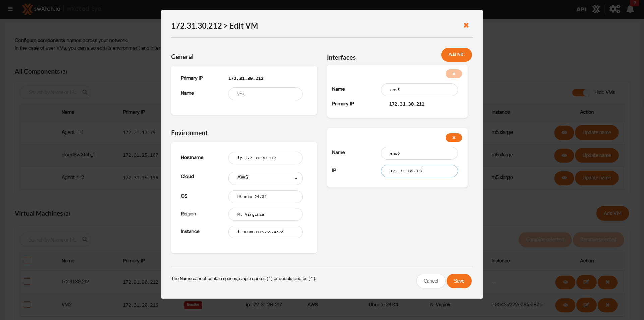Viewport: 644px width, 320px height.
Task: Click the swXtch X logo icon in header
Action: coord(596,9)
